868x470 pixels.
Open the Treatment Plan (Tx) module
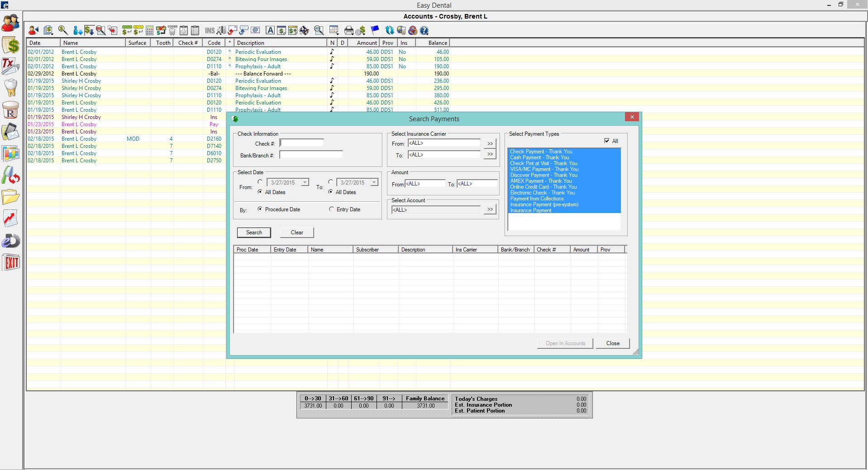(x=10, y=66)
